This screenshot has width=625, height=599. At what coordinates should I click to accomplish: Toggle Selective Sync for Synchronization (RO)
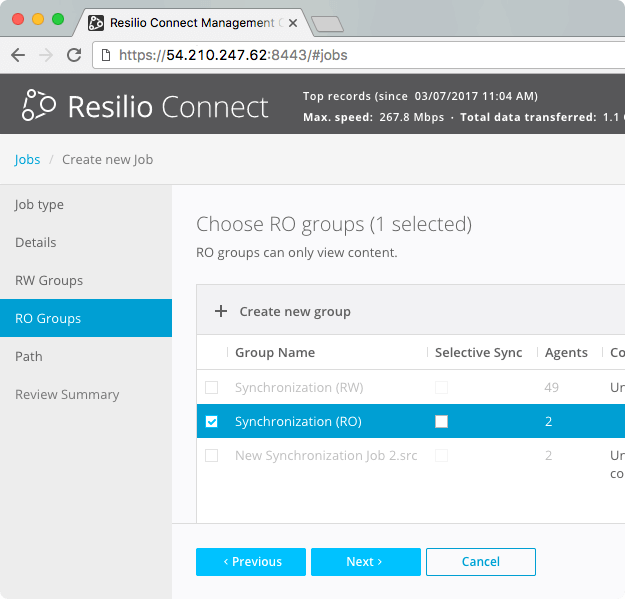coord(441,421)
